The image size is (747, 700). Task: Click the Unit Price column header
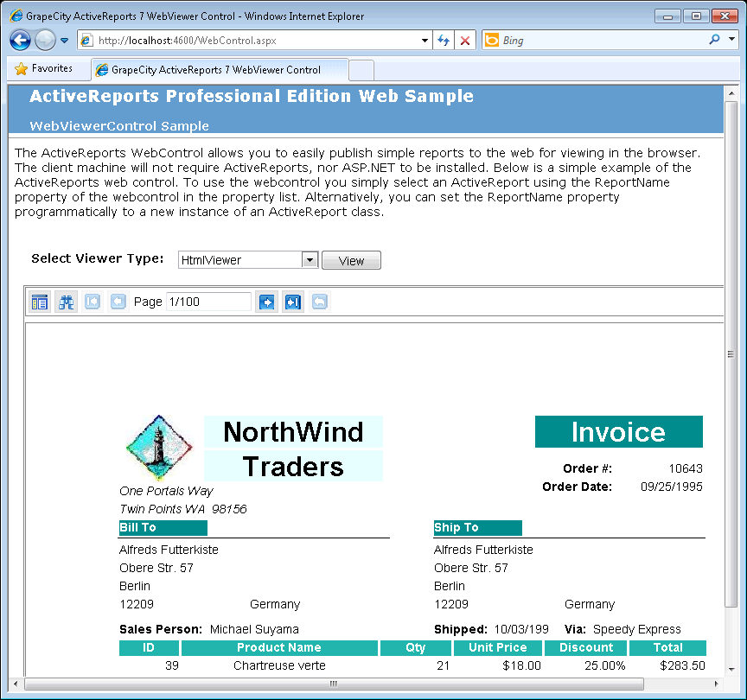tap(498, 647)
